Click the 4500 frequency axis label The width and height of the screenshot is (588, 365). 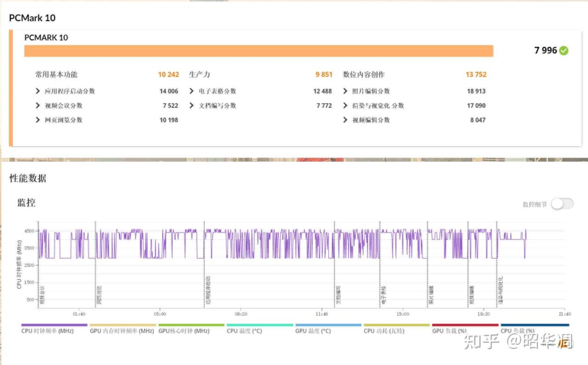point(30,231)
